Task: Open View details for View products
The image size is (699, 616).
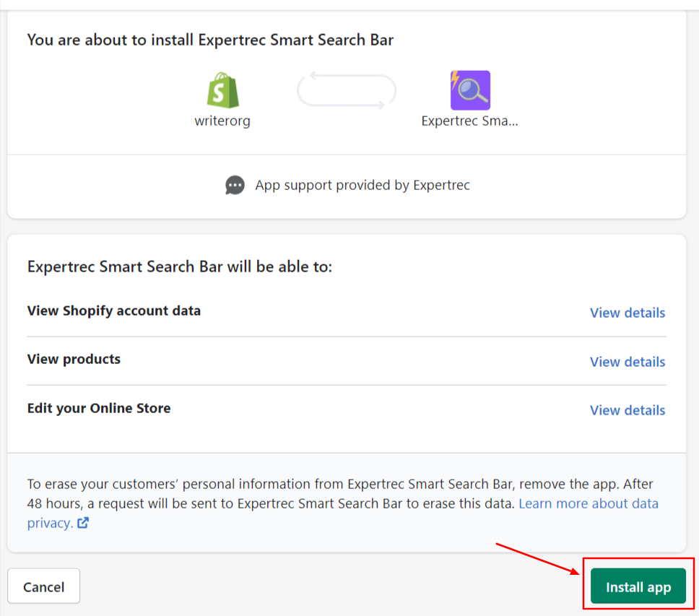Action: [x=627, y=362]
